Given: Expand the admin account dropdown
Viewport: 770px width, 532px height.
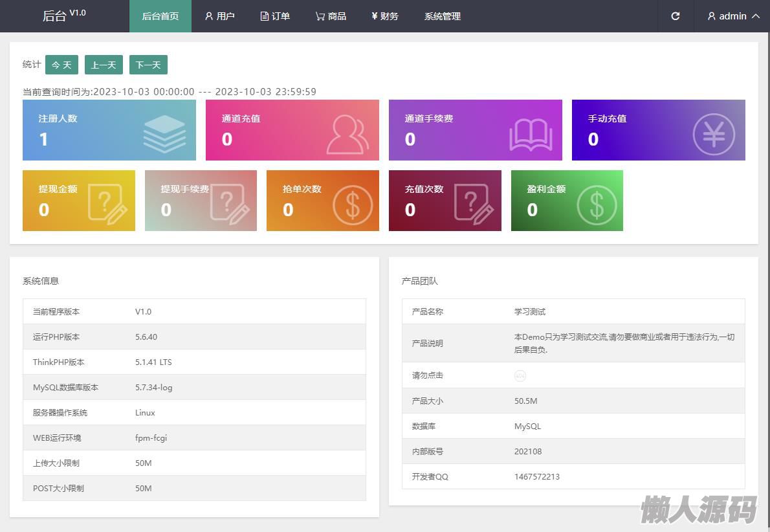Looking at the screenshot, I should [733, 16].
